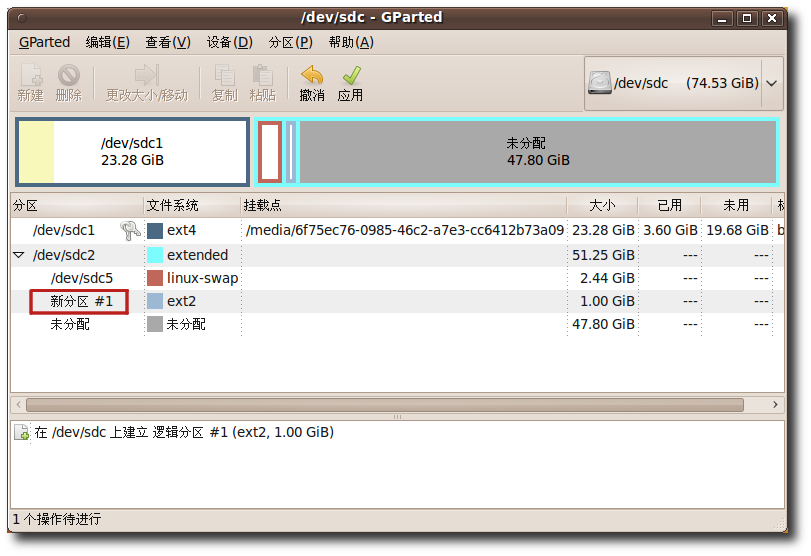811x556 pixels.
Task: Open the 帮助(A) menu
Action: point(351,42)
